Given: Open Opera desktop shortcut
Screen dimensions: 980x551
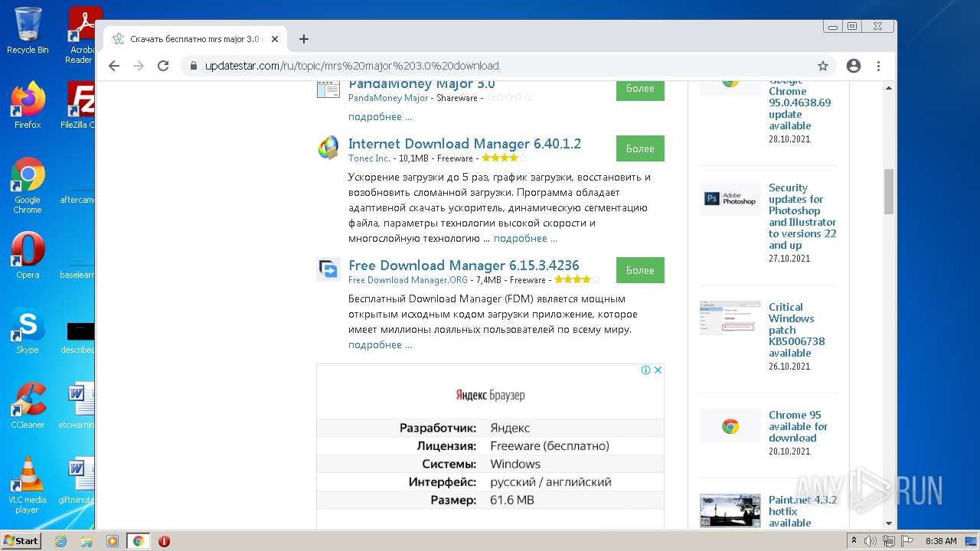Looking at the screenshot, I should tap(28, 256).
